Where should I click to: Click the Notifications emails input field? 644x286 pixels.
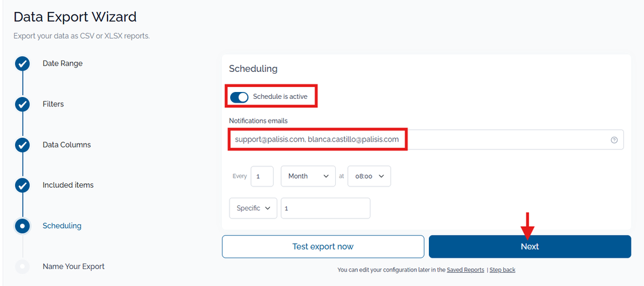tap(426, 139)
